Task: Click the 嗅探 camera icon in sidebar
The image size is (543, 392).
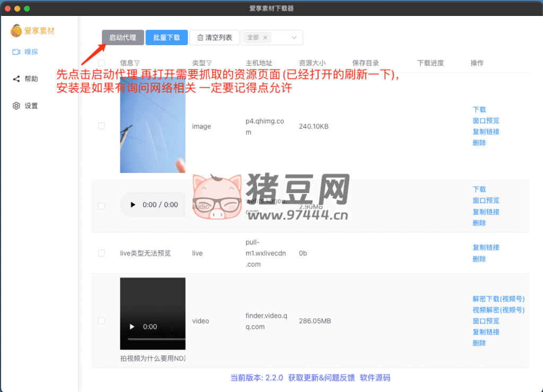Action: point(16,52)
